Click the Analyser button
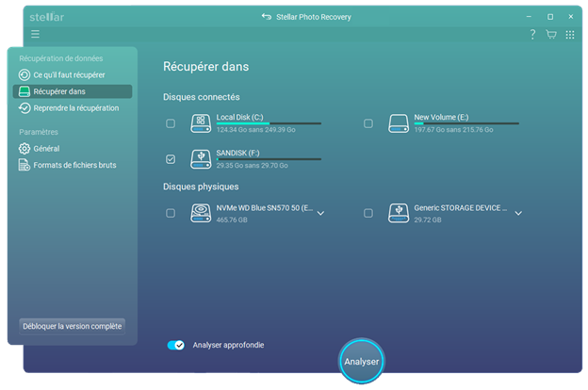The width and height of the screenshot is (588, 390). coord(362,362)
